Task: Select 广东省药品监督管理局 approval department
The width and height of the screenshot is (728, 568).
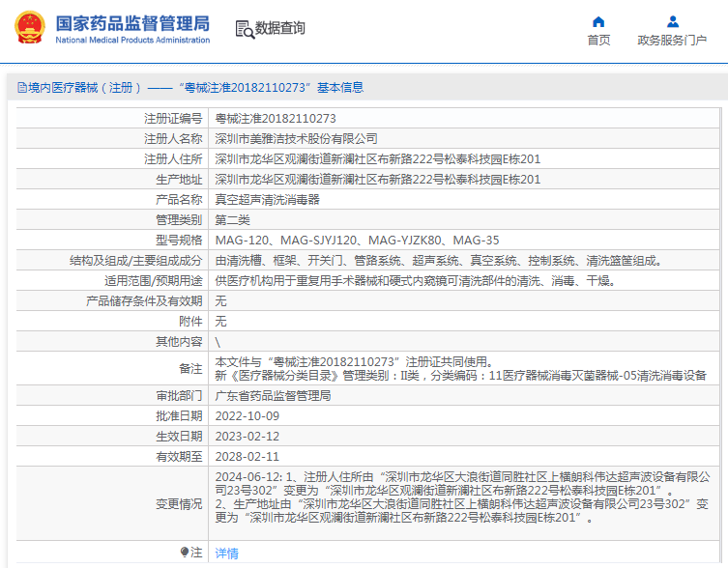Action: (273, 396)
